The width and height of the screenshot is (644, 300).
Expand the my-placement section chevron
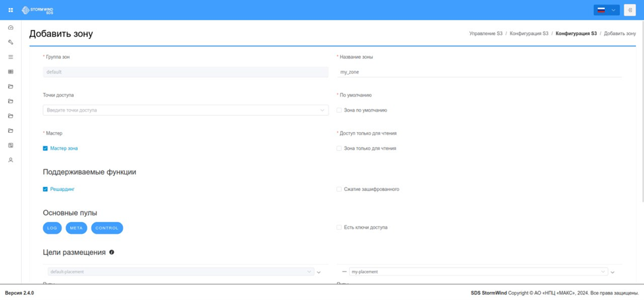pos(612,272)
